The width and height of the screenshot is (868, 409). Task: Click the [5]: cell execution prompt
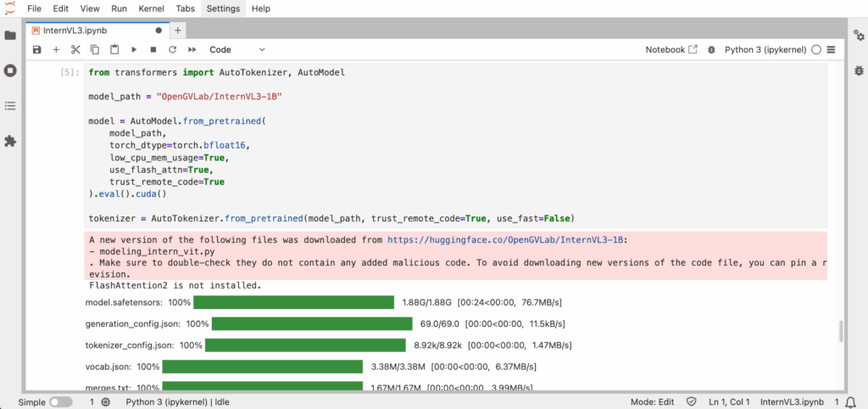tap(71, 73)
